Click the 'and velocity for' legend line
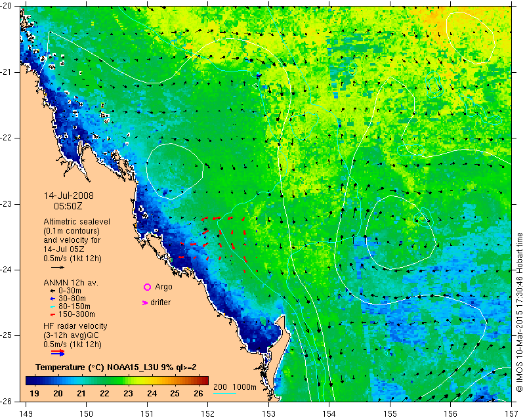Viewport: 525px width, 420px height. click(72, 240)
